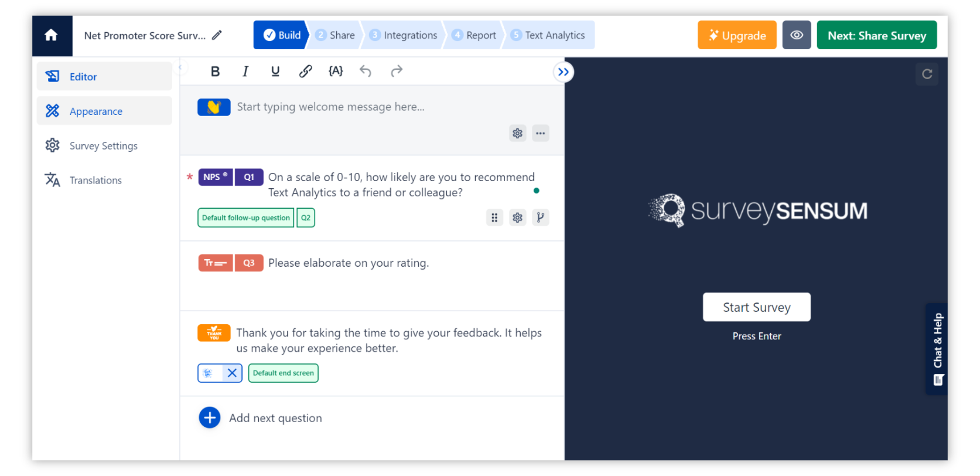
Task: Click the refresh preview icon
Action: click(x=927, y=74)
